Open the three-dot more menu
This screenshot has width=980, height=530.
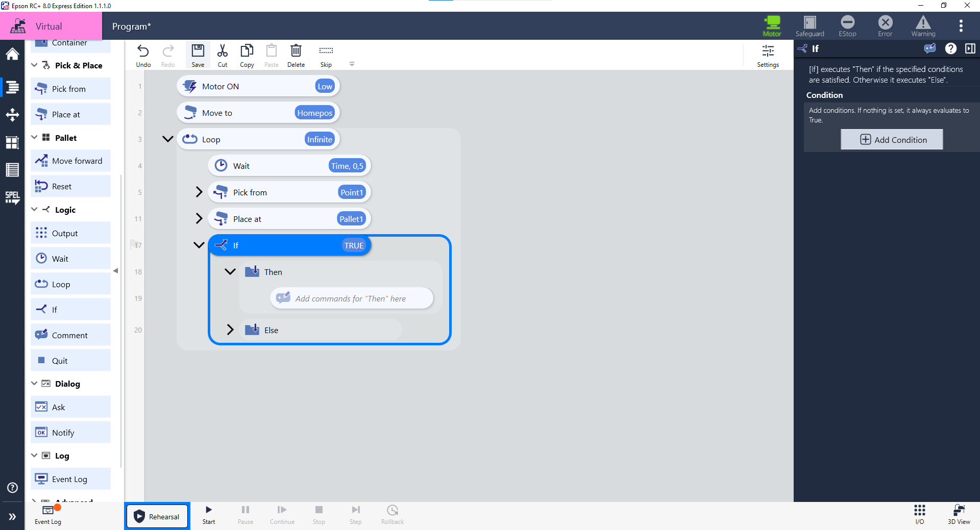pyautogui.click(x=961, y=26)
